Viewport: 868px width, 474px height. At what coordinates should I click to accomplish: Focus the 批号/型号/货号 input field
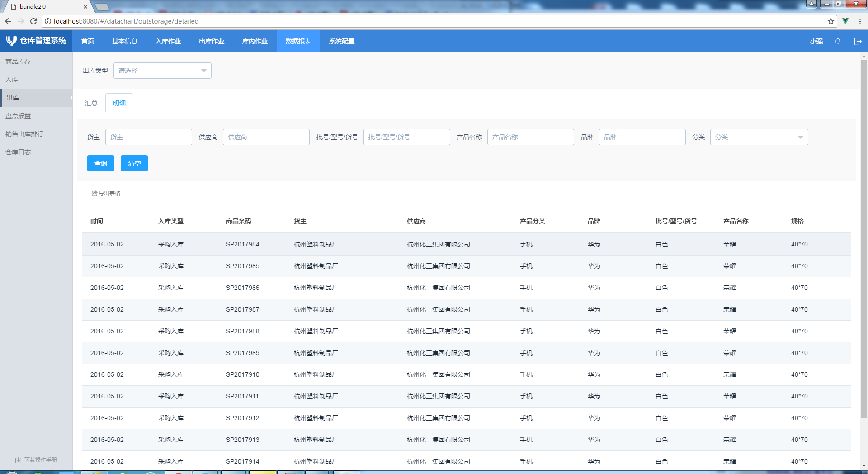pos(407,137)
